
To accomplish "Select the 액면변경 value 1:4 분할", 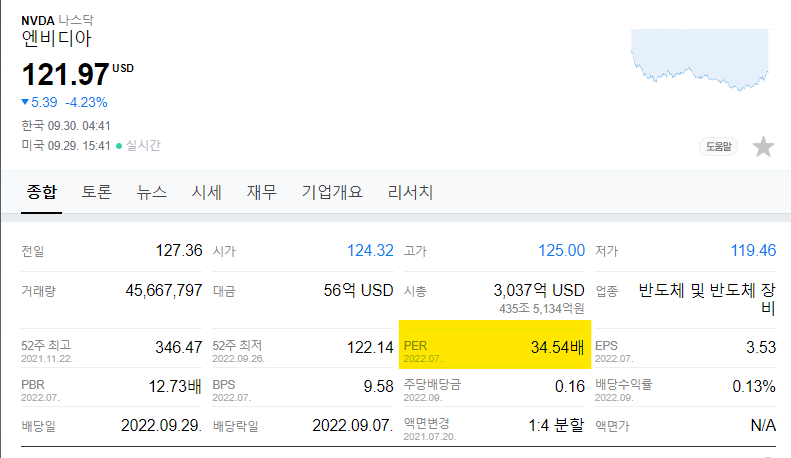I will point(556,425).
